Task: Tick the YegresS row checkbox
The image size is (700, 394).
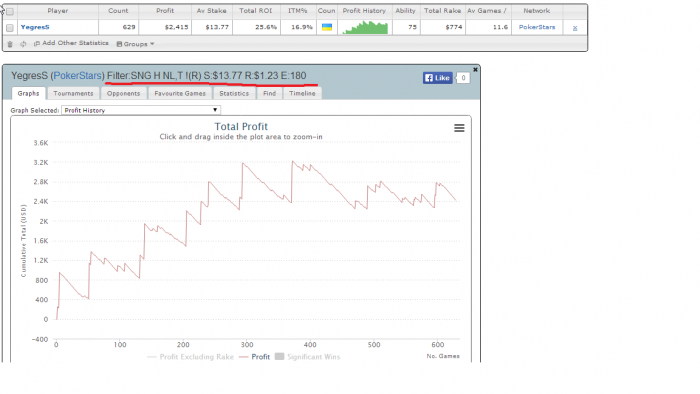Action: [10, 28]
